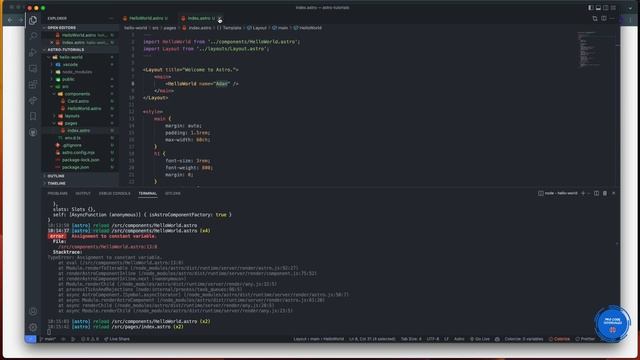Customize layout icon in title bar
The height and width of the screenshot is (360, 640).
tap(613, 8)
